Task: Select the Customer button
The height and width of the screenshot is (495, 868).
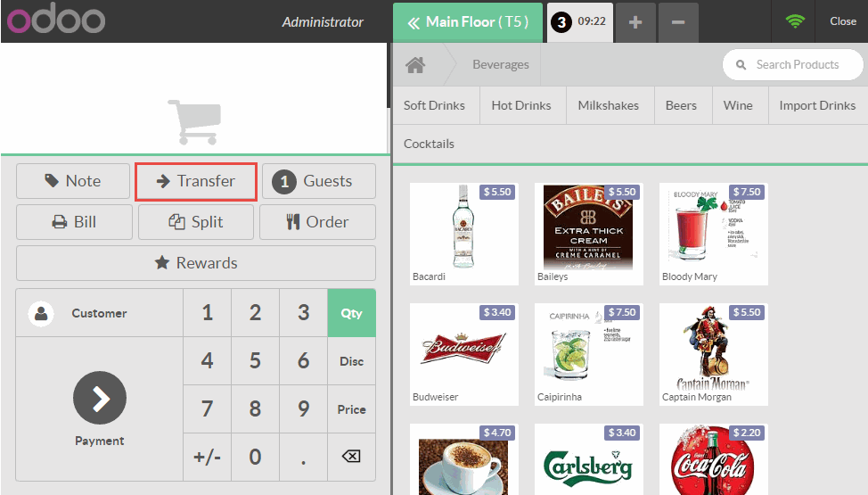Action: (x=99, y=313)
